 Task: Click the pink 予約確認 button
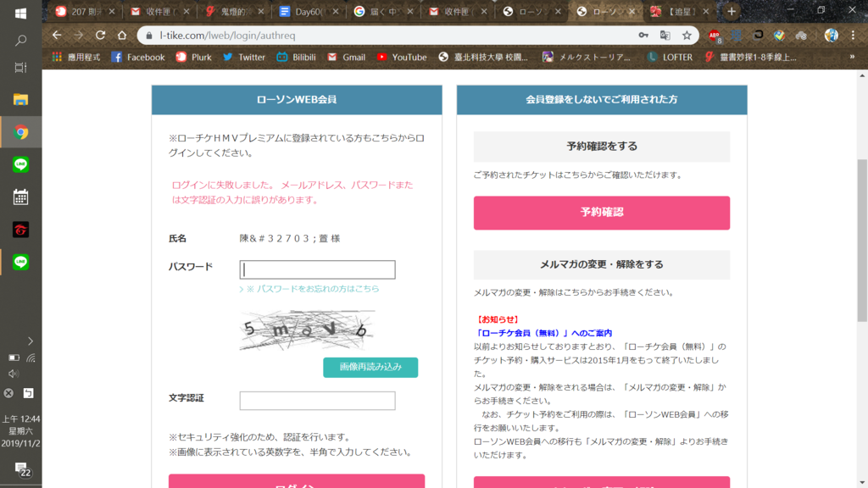tap(601, 213)
